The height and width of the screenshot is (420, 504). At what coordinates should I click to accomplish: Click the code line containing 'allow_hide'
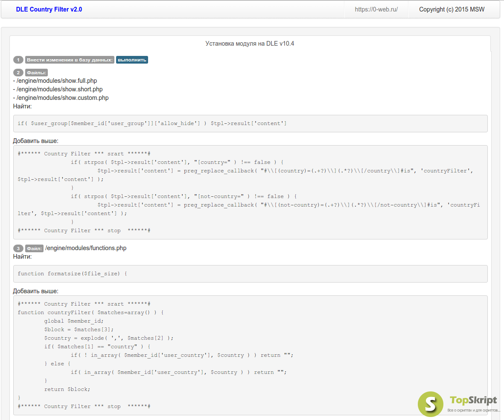point(152,123)
